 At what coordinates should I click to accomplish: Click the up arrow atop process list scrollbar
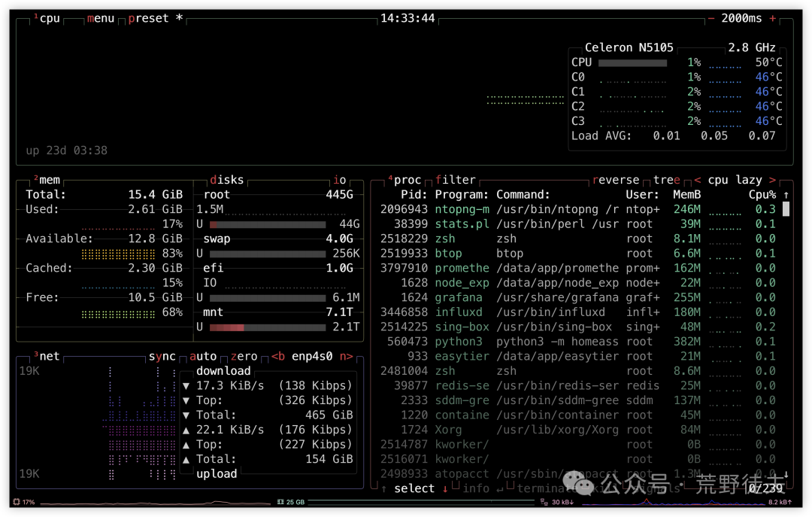pos(786,195)
